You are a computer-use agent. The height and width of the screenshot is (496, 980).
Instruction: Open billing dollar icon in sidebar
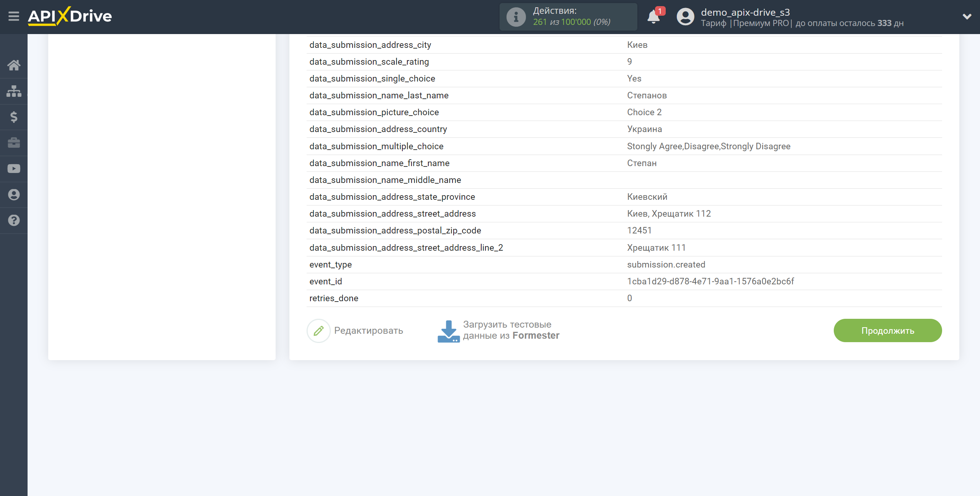click(14, 117)
